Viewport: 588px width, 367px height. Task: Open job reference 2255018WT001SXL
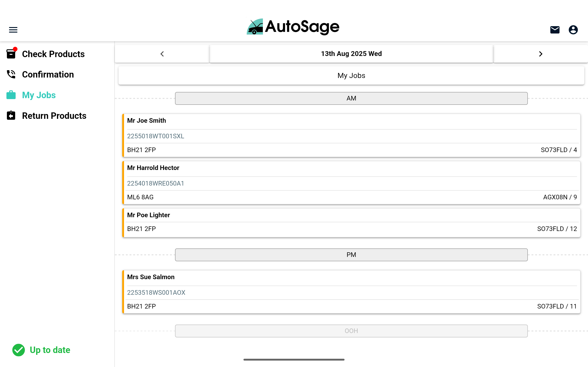click(x=156, y=136)
